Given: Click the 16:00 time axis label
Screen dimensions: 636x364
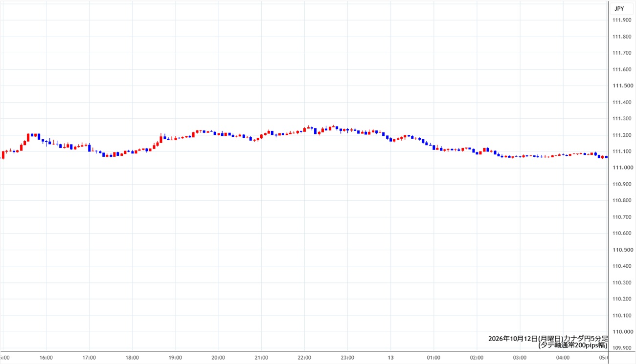Looking at the screenshot, I should click(46, 358).
